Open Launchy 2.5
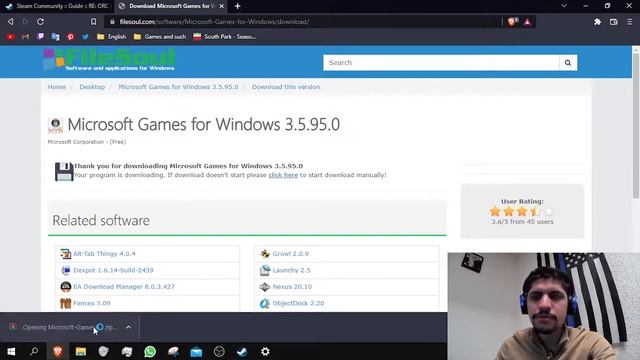Viewport: 640px width, 360px height. [291, 270]
